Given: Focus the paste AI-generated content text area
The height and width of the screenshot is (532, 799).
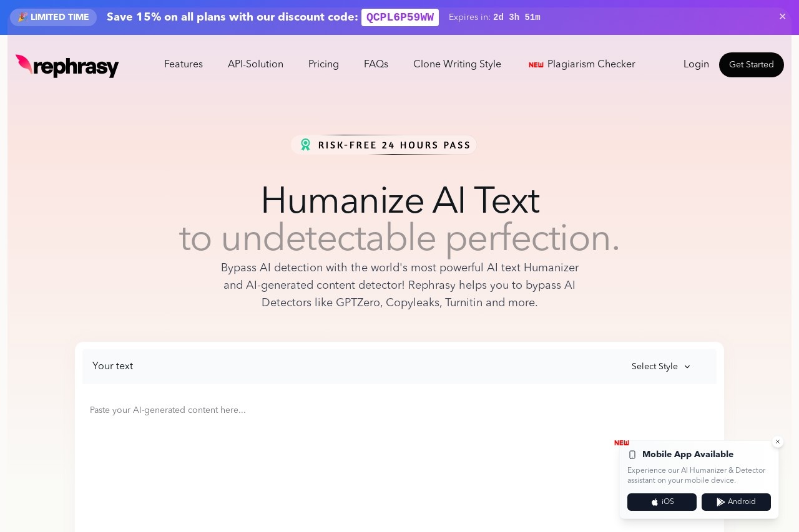Looking at the screenshot, I should pyautogui.click(x=399, y=462).
